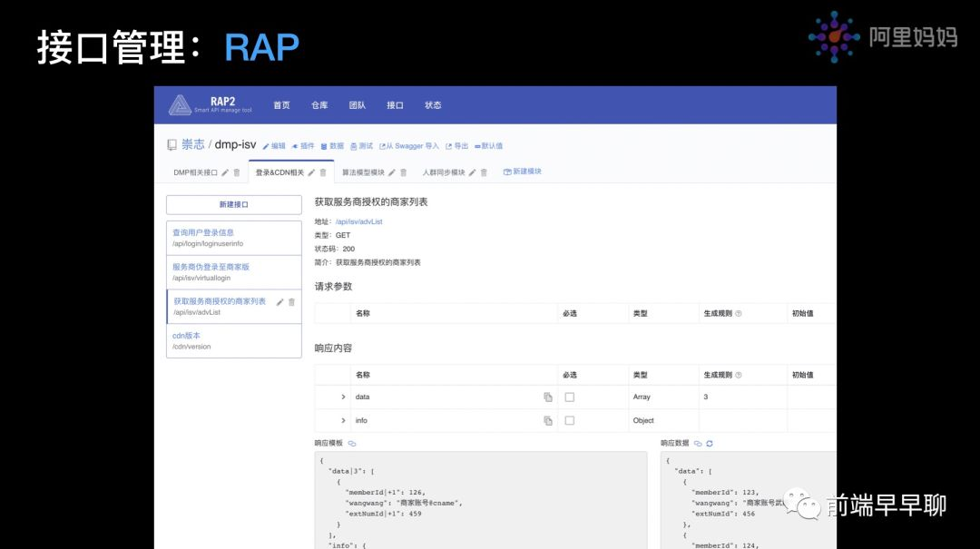The width and height of the screenshot is (980, 549).
Task: Click the link icon next to 响应模板
Action: (352, 444)
